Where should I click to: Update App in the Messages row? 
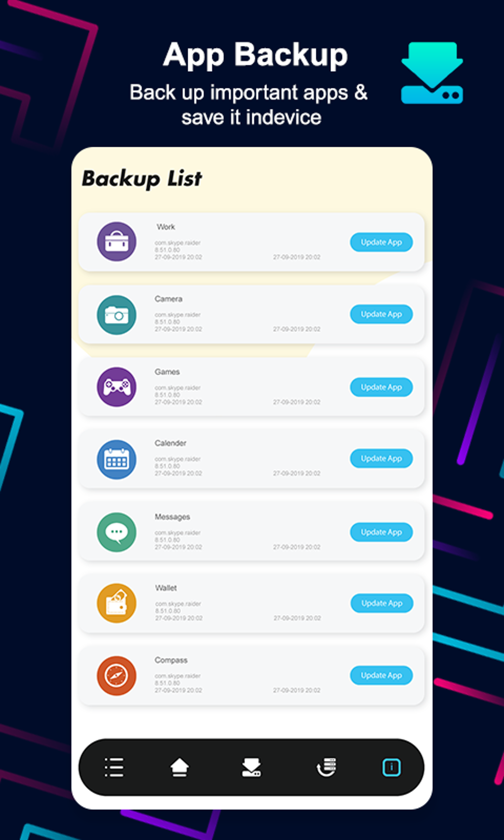pos(381,532)
